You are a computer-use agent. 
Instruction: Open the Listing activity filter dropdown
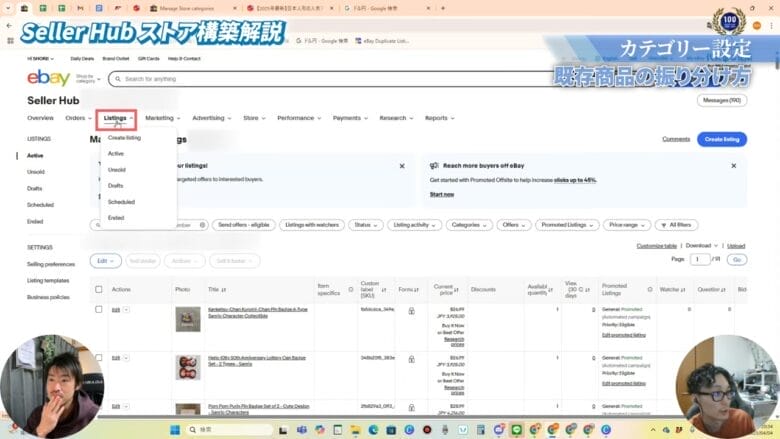[x=414, y=225]
